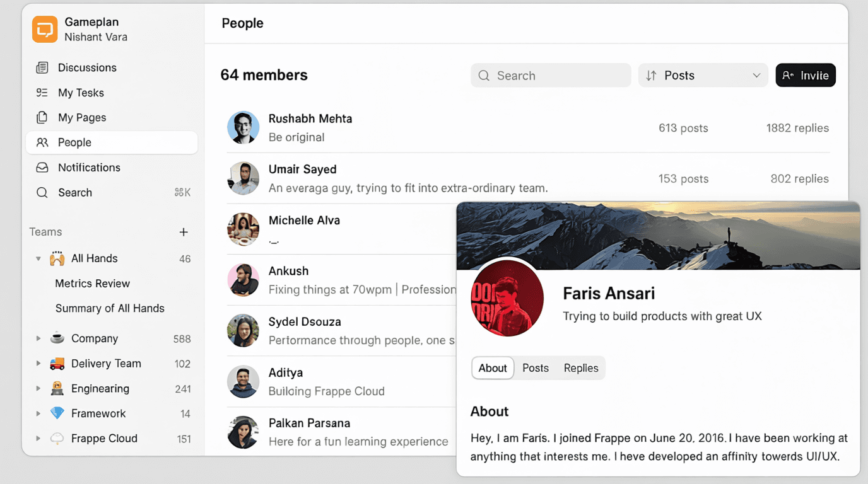Viewport: 868px width, 484px height.
Task: Add a new team with plus icon
Action: (x=184, y=232)
